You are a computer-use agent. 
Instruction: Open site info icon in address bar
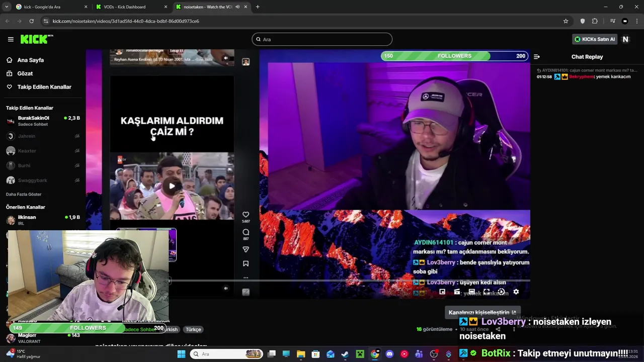pos(46,21)
